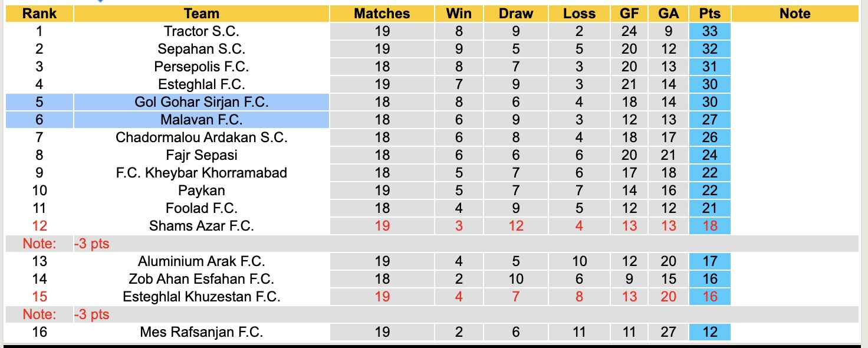Screen dimensions: 868x348
Task: Click Chadormalou Ardakan S.C. team name
Action: [201, 137]
